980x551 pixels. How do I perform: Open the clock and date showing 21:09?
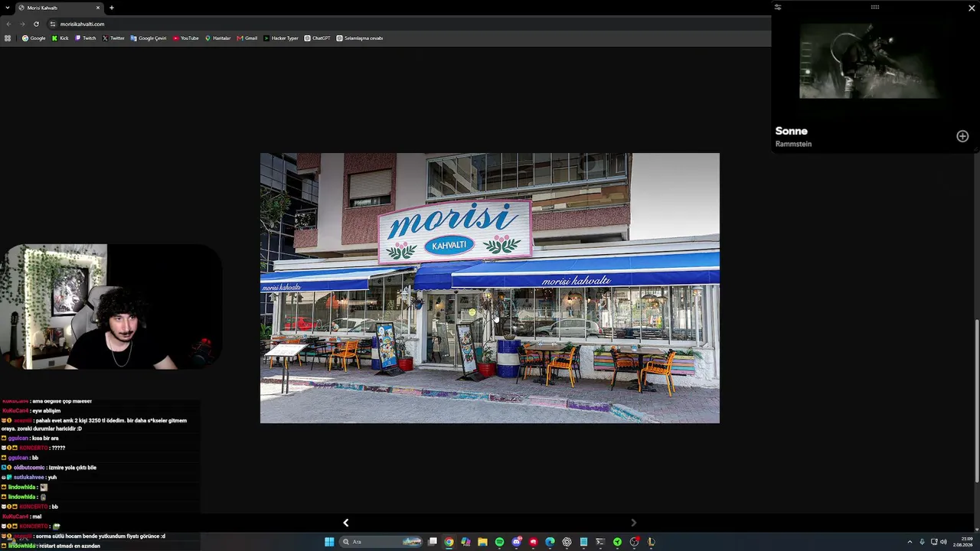click(962, 542)
